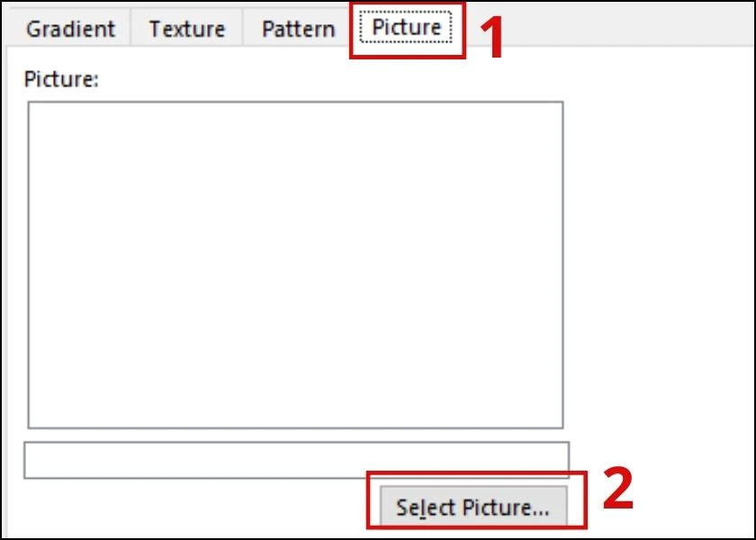
Task: Focus the picture file name field
Action: [x=296, y=460]
